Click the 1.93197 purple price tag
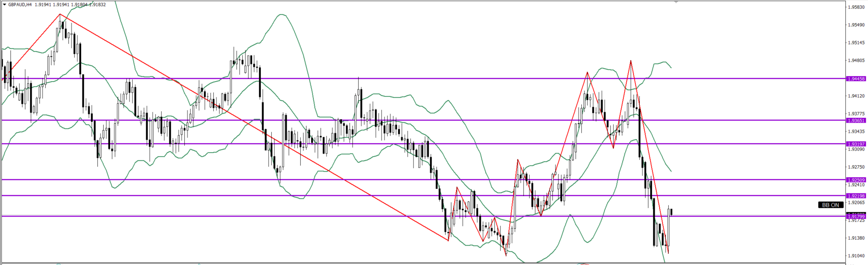Viewport: 868px width, 265px height. click(856, 144)
